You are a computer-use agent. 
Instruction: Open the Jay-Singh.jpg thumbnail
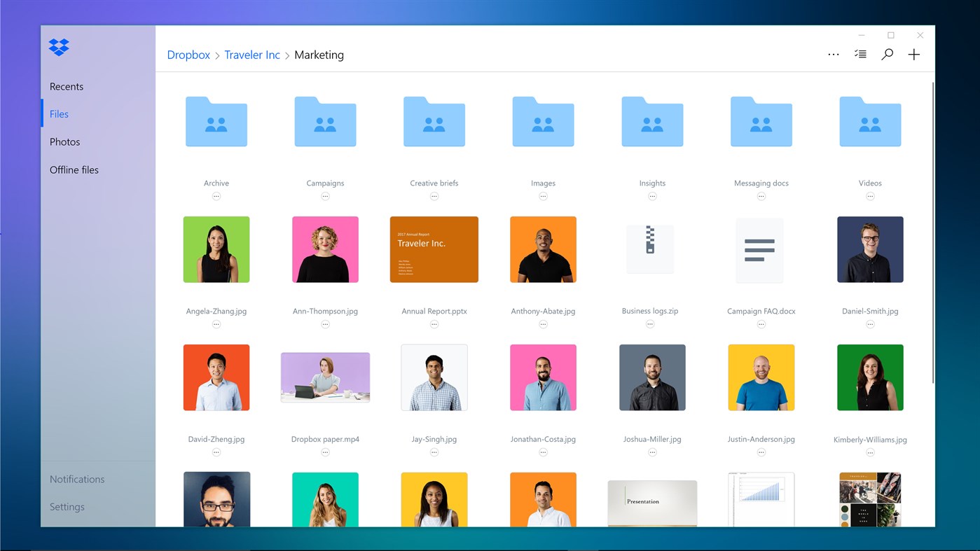tap(434, 377)
